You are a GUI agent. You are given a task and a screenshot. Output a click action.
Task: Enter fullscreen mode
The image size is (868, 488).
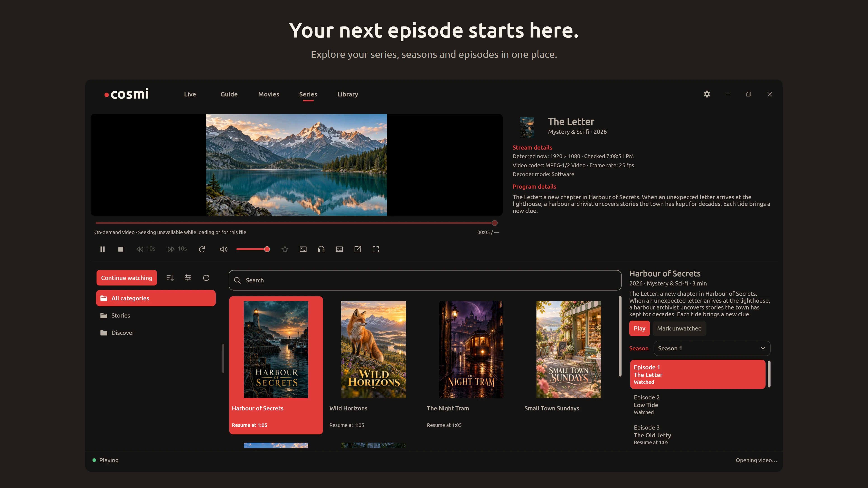[376, 249]
